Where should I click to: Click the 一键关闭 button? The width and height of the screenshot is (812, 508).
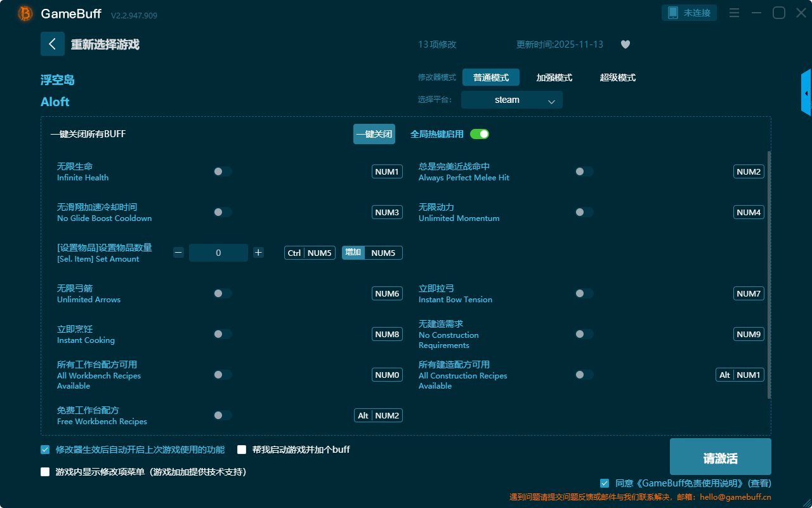374,134
